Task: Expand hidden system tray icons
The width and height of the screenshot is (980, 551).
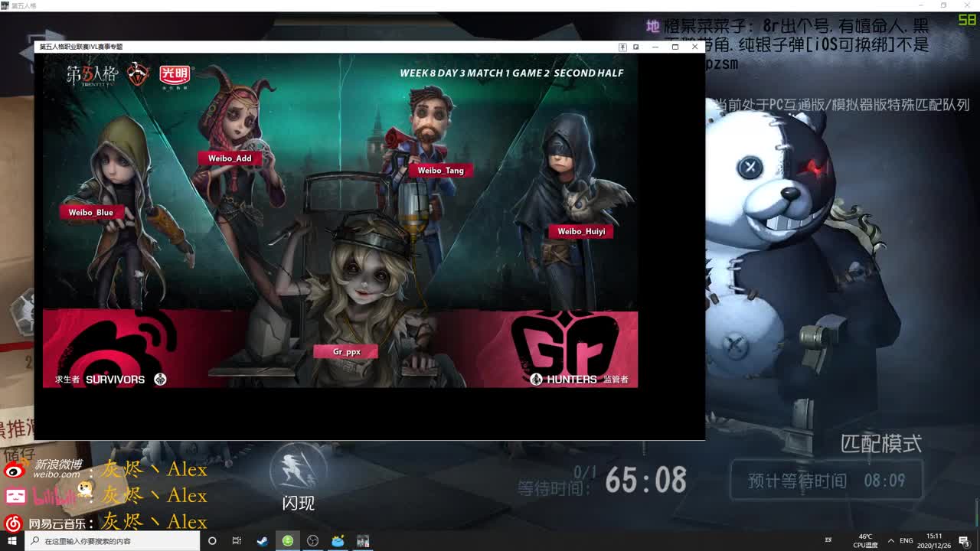Action: tap(891, 541)
